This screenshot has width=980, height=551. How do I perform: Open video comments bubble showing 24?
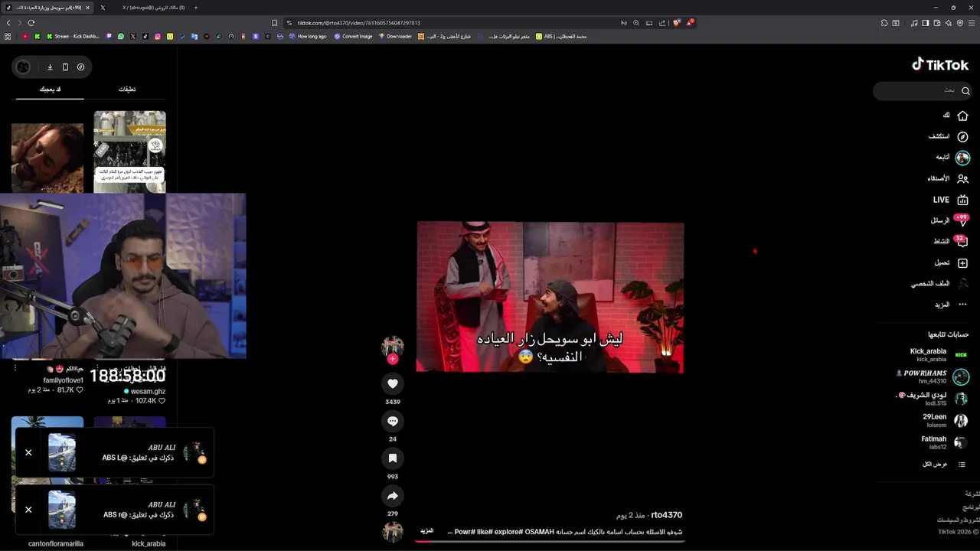click(x=393, y=421)
